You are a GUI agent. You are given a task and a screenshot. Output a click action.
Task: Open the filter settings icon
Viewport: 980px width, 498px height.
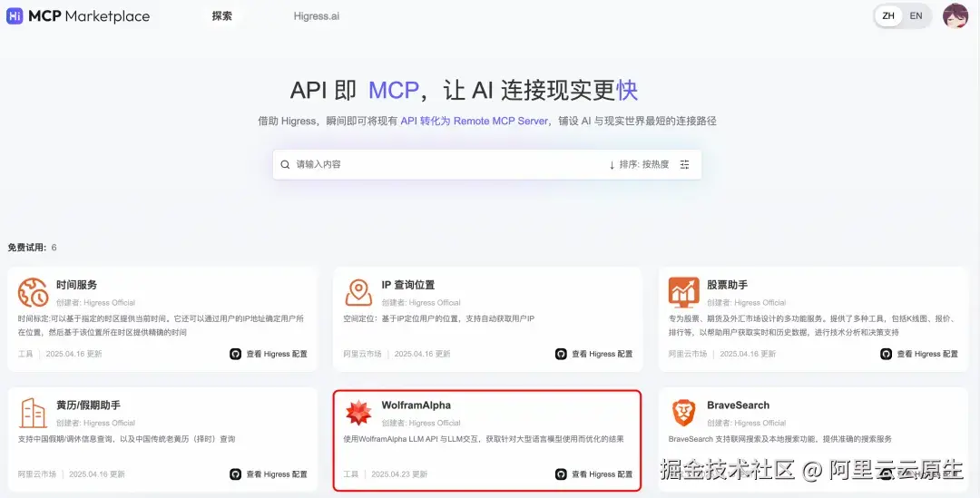[685, 165]
